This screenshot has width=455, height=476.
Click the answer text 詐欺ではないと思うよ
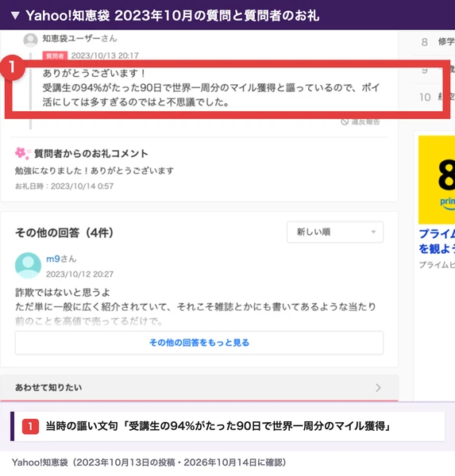(63, 292)
